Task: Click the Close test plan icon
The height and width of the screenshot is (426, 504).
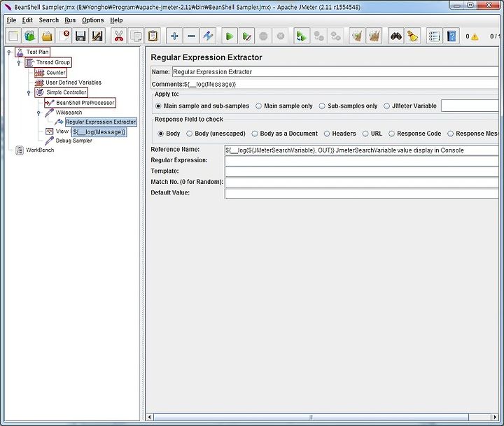Action: pos(64,36)
